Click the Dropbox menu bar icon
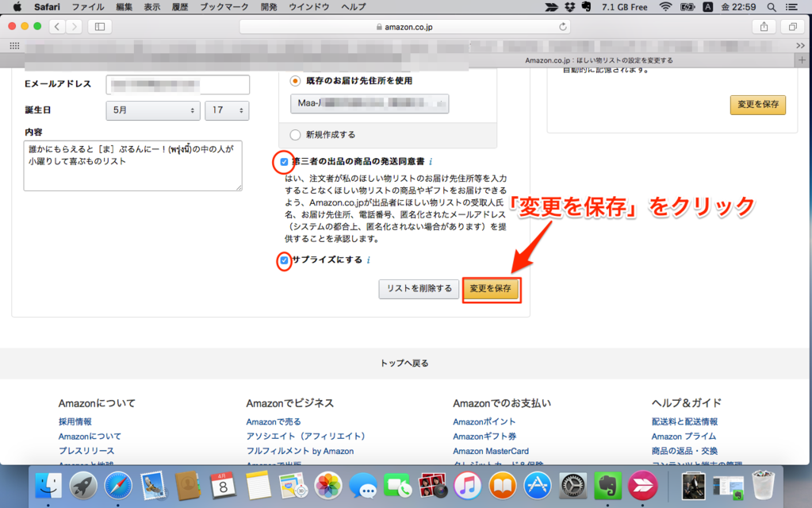Screen dimensions: 812x508 tap(569, 6)
